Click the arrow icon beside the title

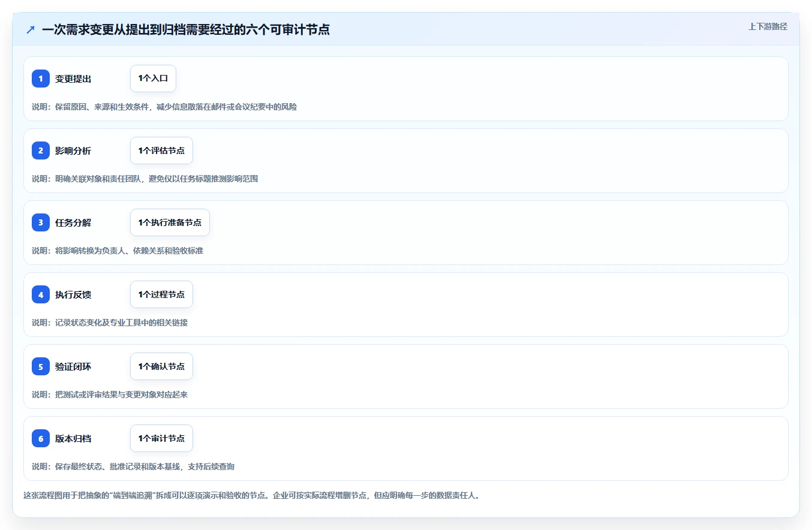[31, 29]
